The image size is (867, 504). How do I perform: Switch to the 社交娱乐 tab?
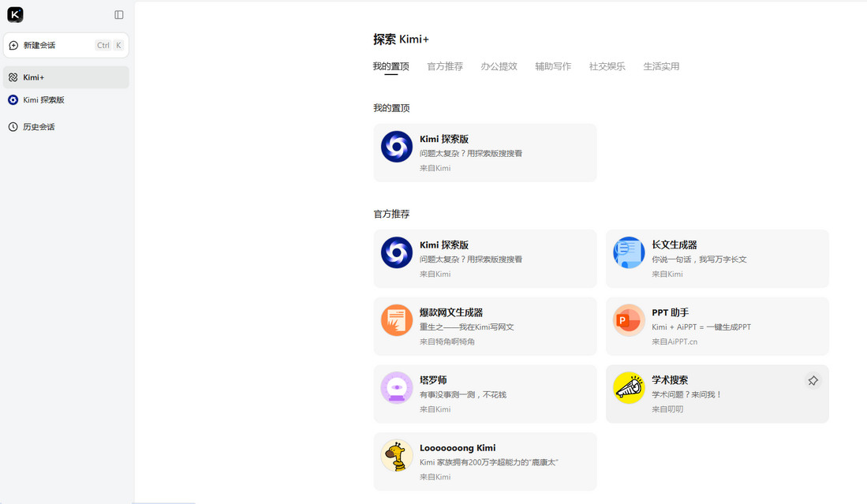pos(607,66)
